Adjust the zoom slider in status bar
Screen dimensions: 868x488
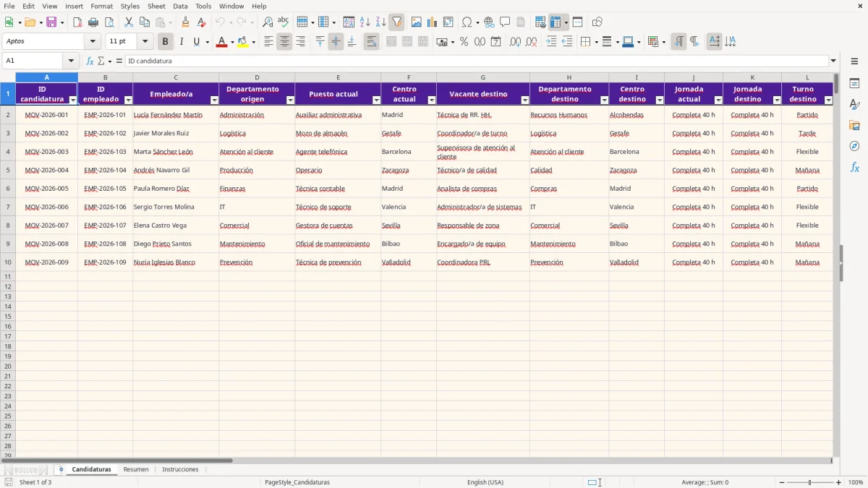click(809, 482)
